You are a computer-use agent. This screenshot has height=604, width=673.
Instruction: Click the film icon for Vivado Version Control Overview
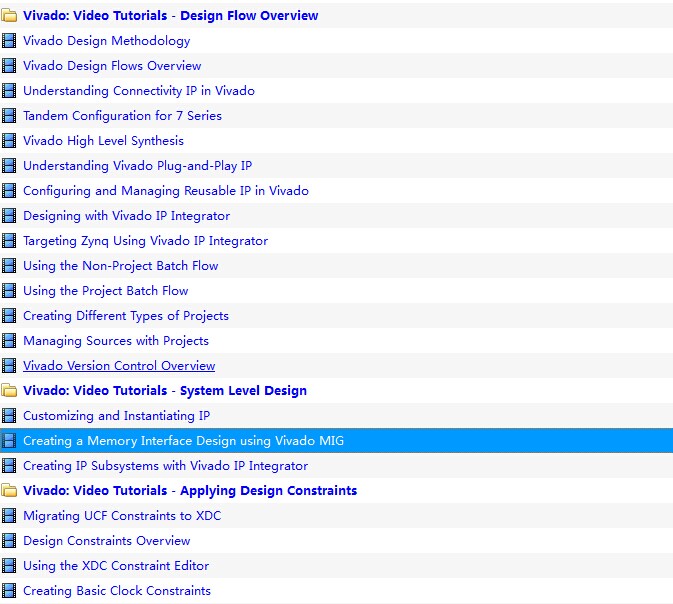tap(9, 366)
